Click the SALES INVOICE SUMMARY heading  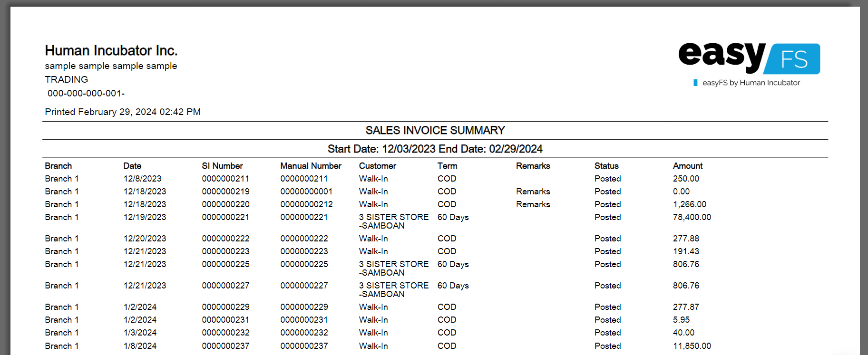(435, 130)
